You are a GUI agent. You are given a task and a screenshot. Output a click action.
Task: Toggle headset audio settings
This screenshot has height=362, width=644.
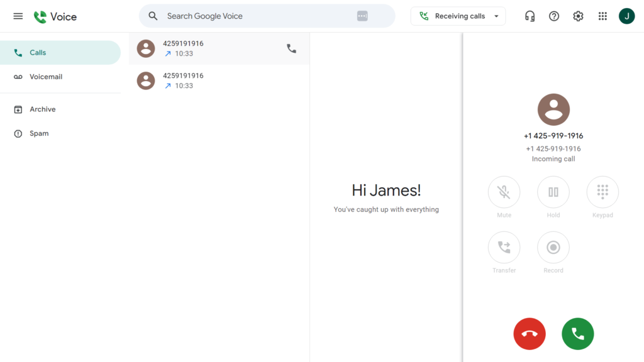click(x=530, y=16)
